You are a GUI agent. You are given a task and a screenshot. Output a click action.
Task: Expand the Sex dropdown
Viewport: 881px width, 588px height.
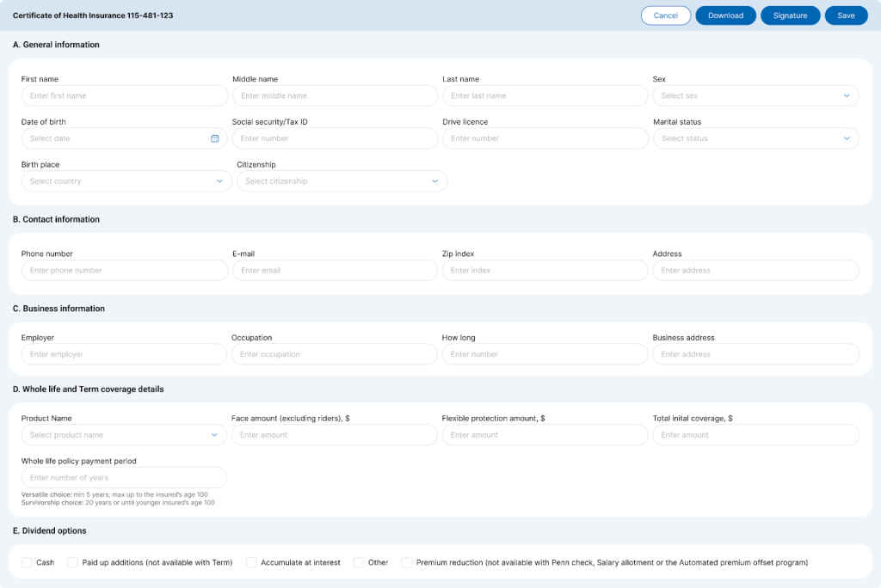coord(755,95)
